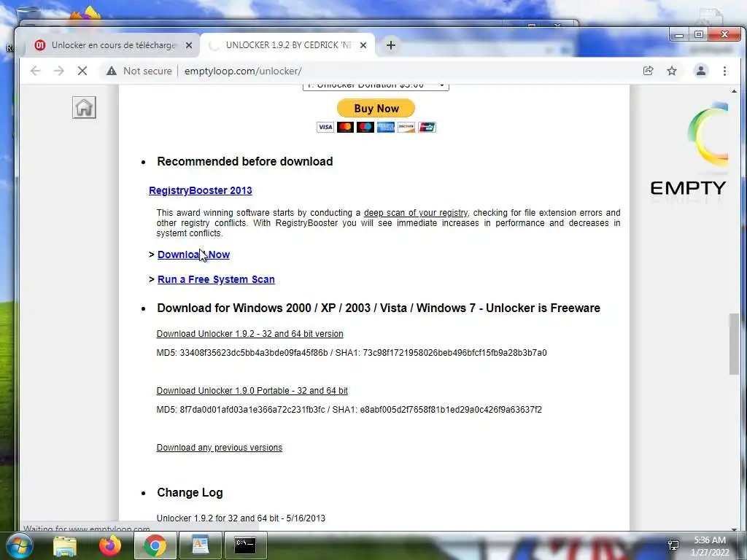Click the UnionPay card icon
This screenshot has width=747, height=560.
(427, 127)
